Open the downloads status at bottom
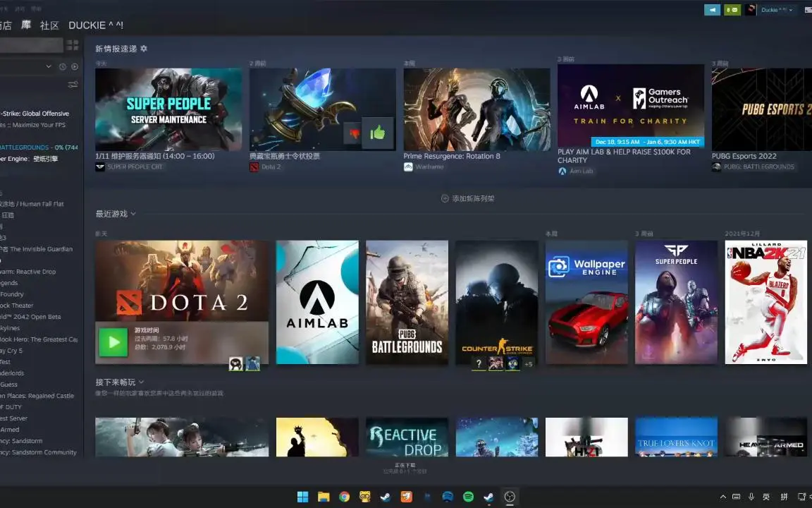 pyautogui.click(x=405, y=468)
